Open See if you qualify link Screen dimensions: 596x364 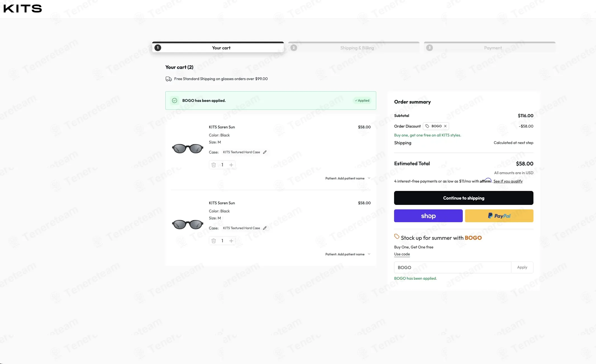pos(508,181)
